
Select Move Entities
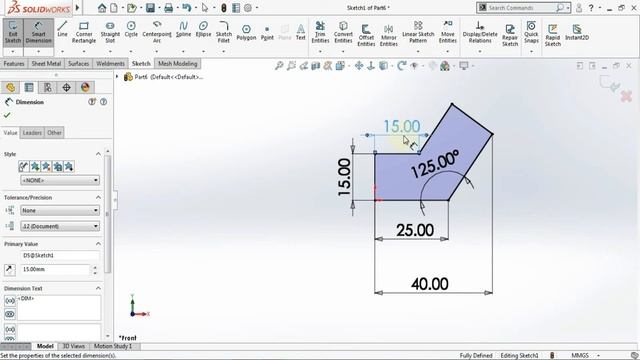(447, 32)
